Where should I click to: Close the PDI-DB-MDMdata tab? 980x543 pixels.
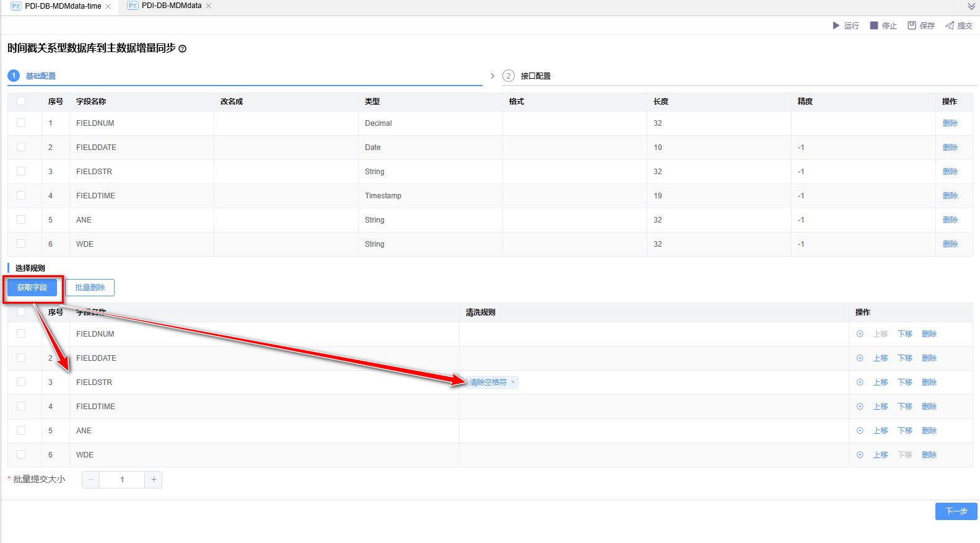[209, 6]
